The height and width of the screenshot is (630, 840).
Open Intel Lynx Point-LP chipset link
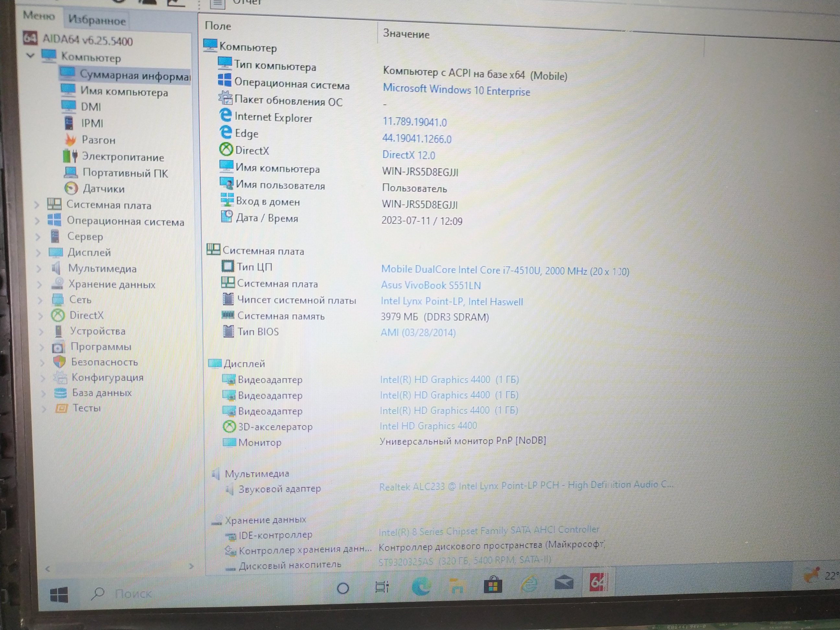(x=451, y=301)
